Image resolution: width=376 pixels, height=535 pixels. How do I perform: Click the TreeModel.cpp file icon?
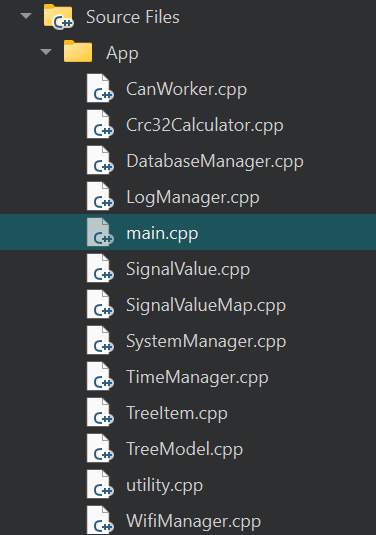[x=100, y=448]
